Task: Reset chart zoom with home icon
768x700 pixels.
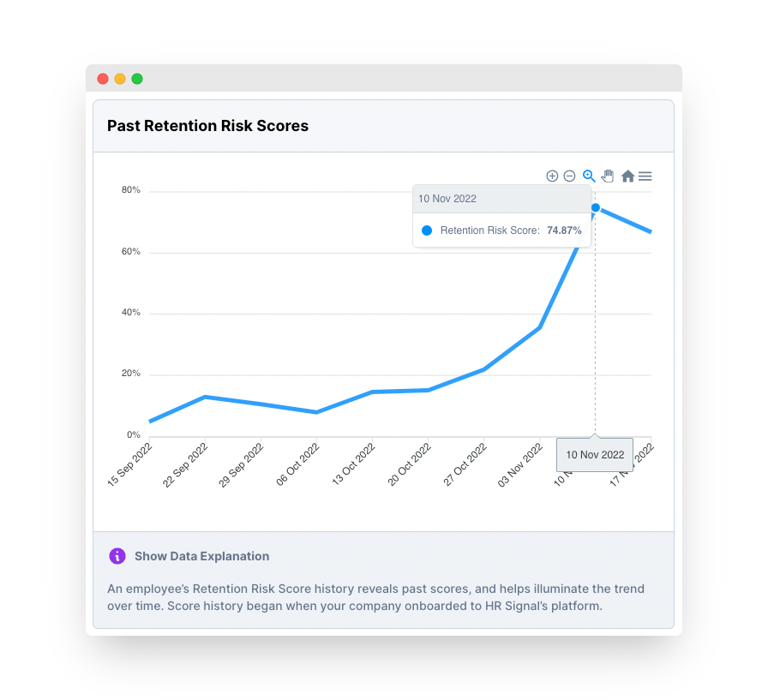Action: [627, 176]
